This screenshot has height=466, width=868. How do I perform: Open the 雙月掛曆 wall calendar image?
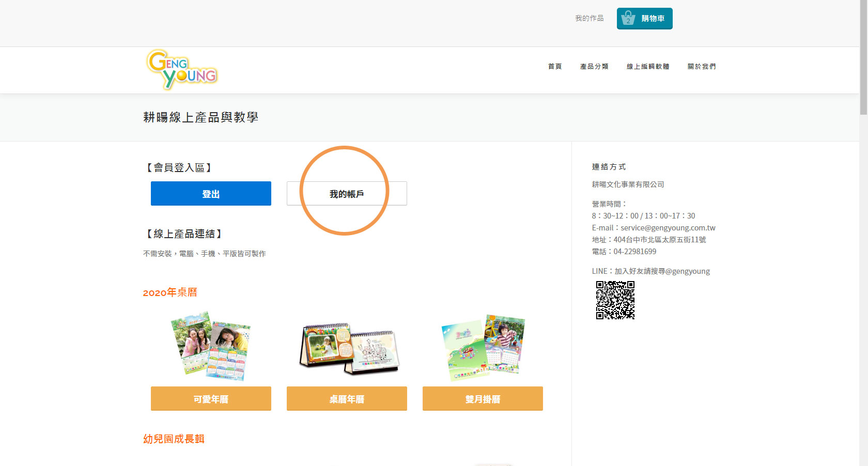(483, 348)
